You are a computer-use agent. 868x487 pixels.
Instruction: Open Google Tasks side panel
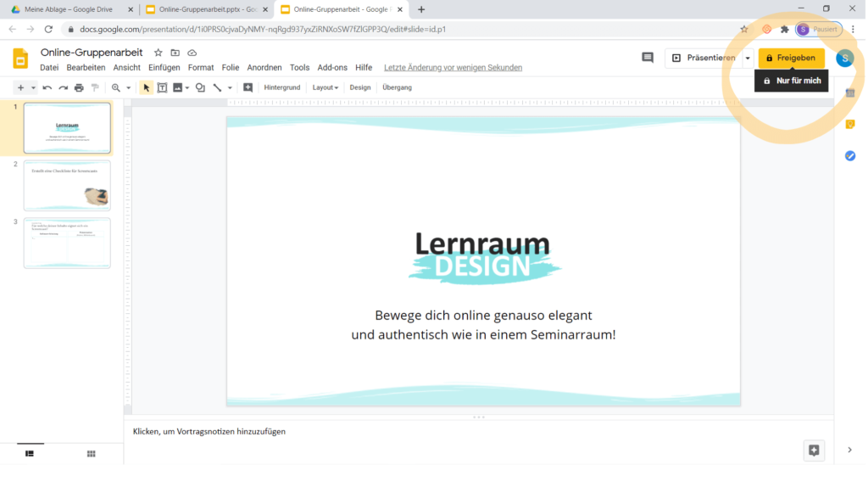point(850,155)
